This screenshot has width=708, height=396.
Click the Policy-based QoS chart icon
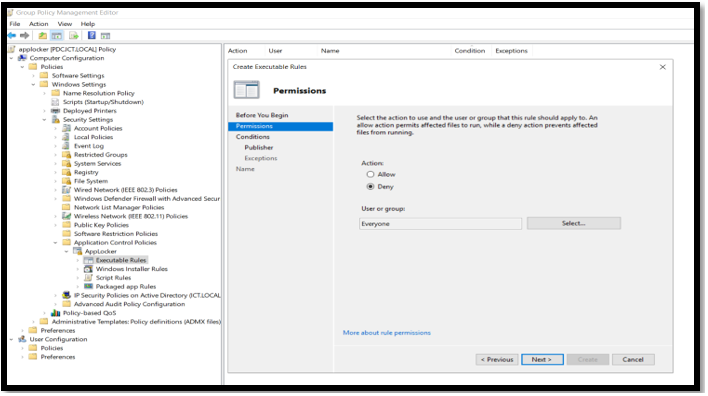tap(56, 313)
